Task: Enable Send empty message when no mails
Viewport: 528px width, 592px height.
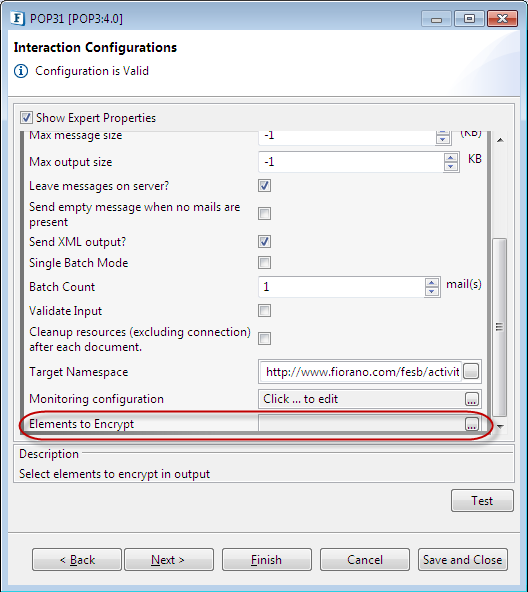Action: [x=264, y=213]
